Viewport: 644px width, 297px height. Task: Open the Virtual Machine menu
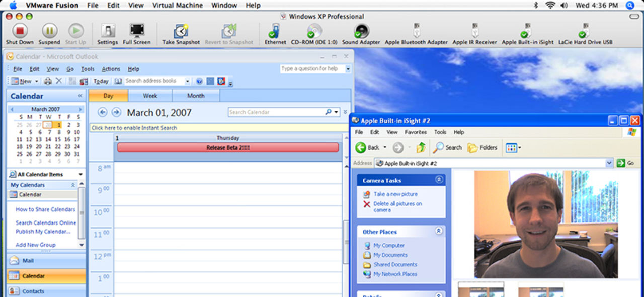tap(177, 5)
